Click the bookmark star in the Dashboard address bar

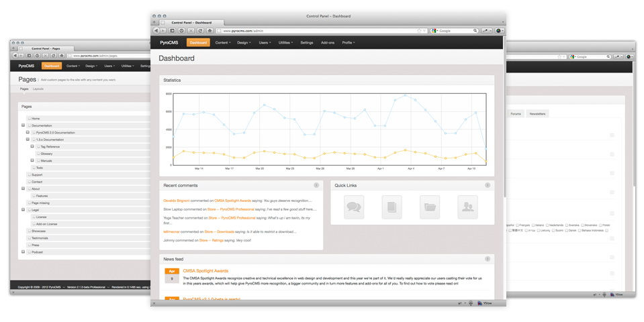point(419,31)
